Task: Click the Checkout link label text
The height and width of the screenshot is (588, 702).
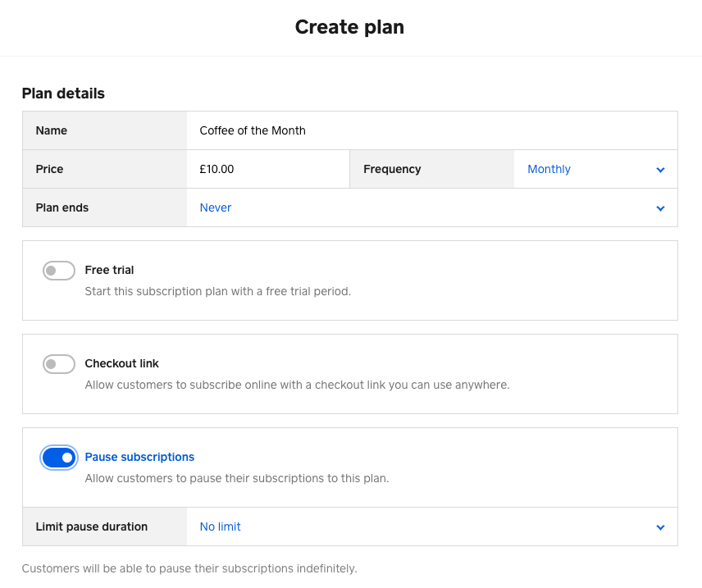Action: [121, 363]
